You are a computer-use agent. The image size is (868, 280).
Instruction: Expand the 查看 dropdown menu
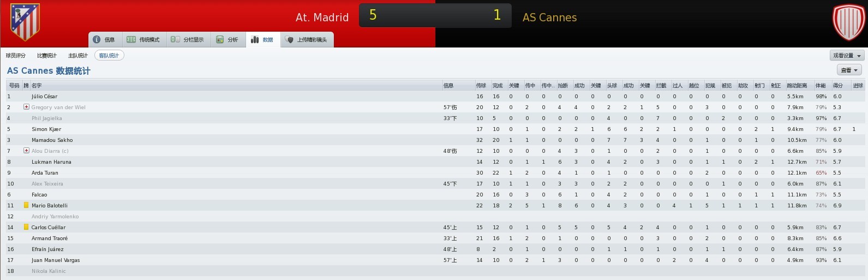coord(849,70)
